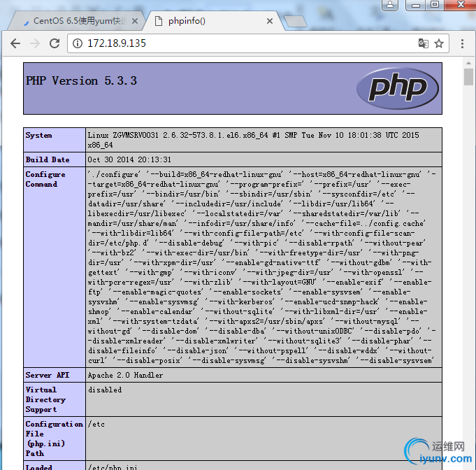476x470 pixels.
Task: Click the PHP Version 5.3.3 heading
Action: coord(81,81)
